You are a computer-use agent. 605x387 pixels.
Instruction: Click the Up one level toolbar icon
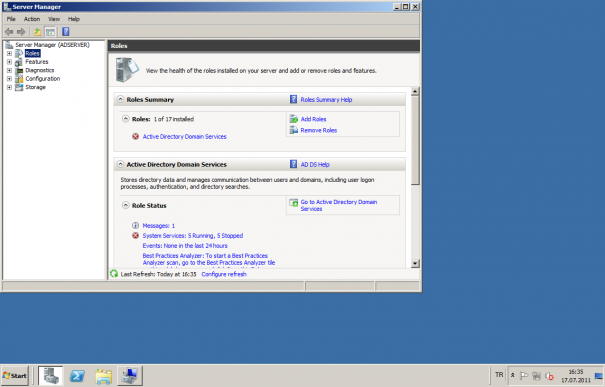37,32
